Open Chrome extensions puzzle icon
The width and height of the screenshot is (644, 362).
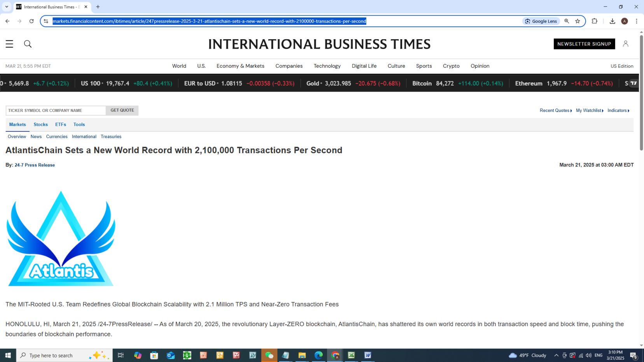594,21
